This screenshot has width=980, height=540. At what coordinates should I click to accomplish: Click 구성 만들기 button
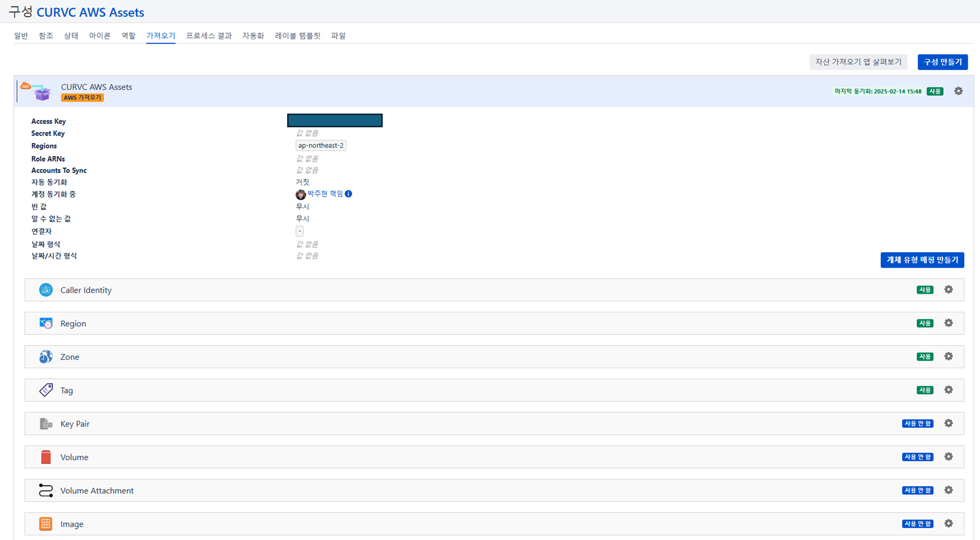pyautogui.click(x=943, y=62)
